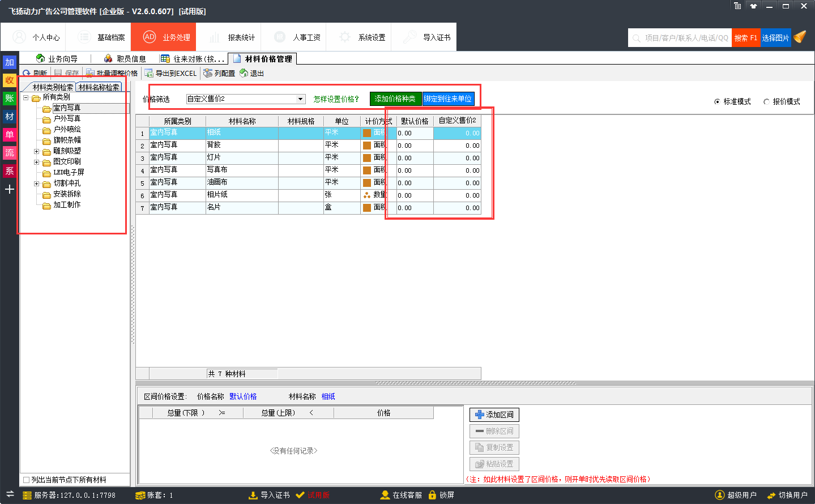Click the 导出到EXCEL toolbar icon
Screen dimensions: 815x504
click(149, 73)
